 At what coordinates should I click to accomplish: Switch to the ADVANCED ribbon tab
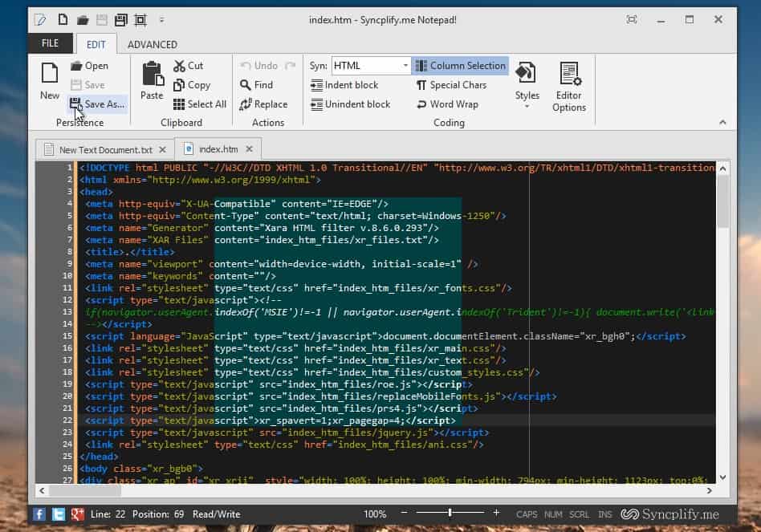pyautogui.click(x=153, y=44)
